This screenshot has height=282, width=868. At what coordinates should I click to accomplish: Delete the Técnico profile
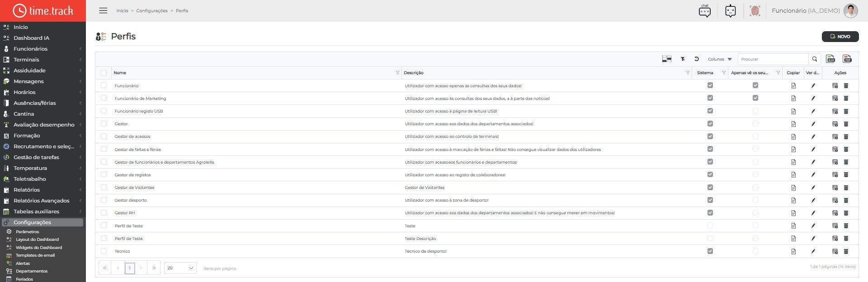[846, 251]
